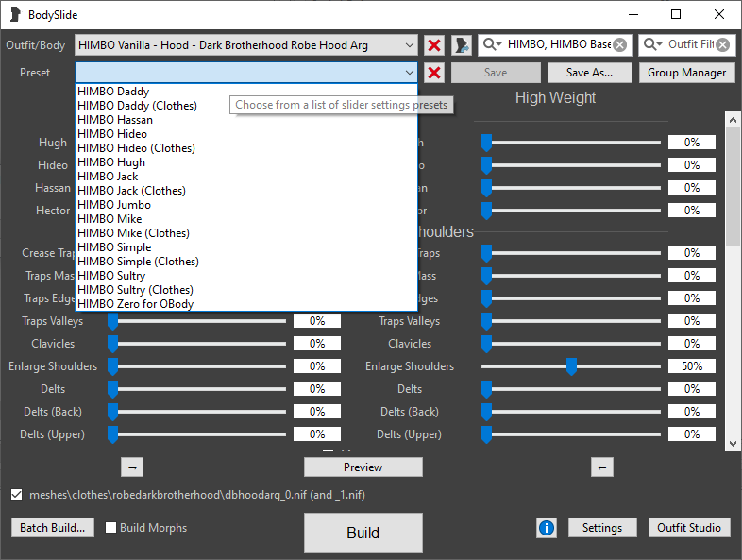Click the slider panel scroll up arrow
This screenshot has width=742, height=560.
pyautogui.click(x=733, y=120)
